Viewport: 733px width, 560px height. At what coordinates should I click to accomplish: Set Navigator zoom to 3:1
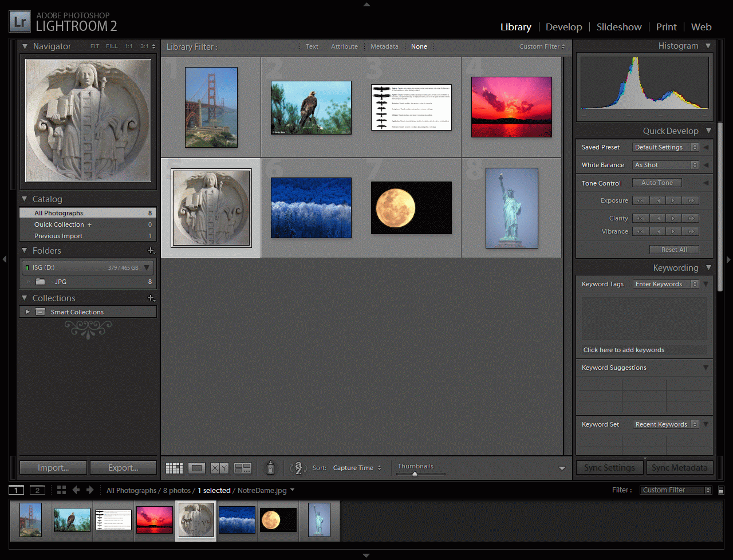tap(144, 46)
